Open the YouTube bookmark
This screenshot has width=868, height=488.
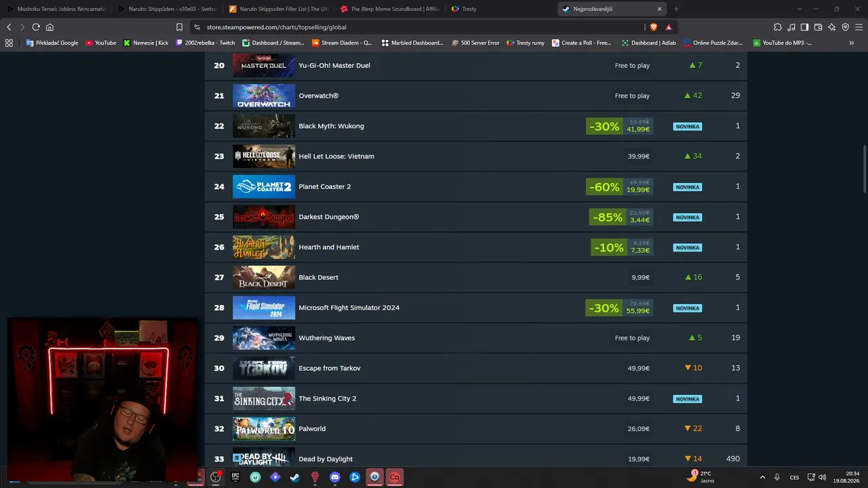coord(101,43)
